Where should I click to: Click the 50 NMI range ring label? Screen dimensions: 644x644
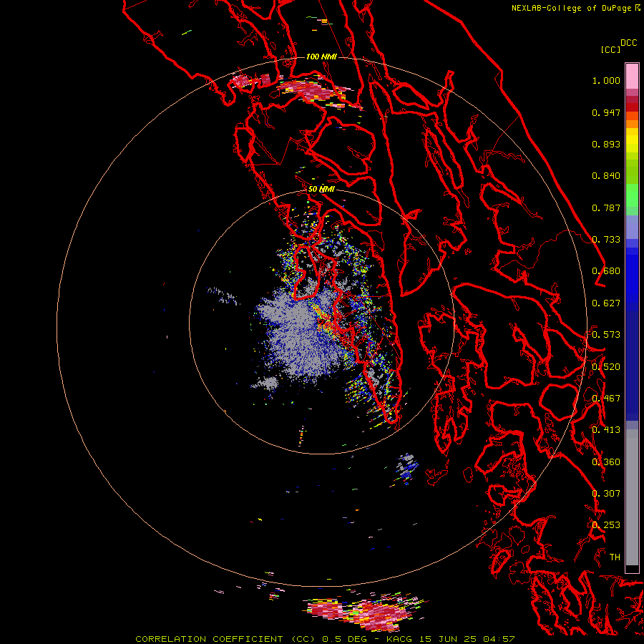coord(321,189)
